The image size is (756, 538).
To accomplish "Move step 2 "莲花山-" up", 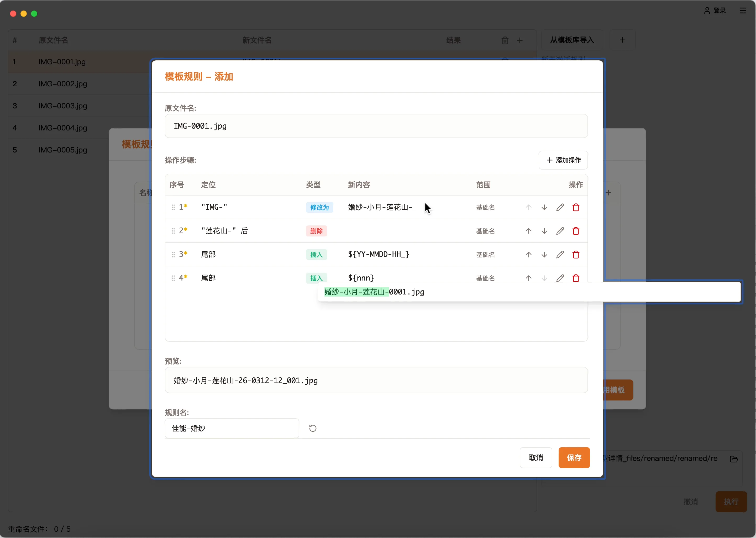I will [x=528, y=231].
